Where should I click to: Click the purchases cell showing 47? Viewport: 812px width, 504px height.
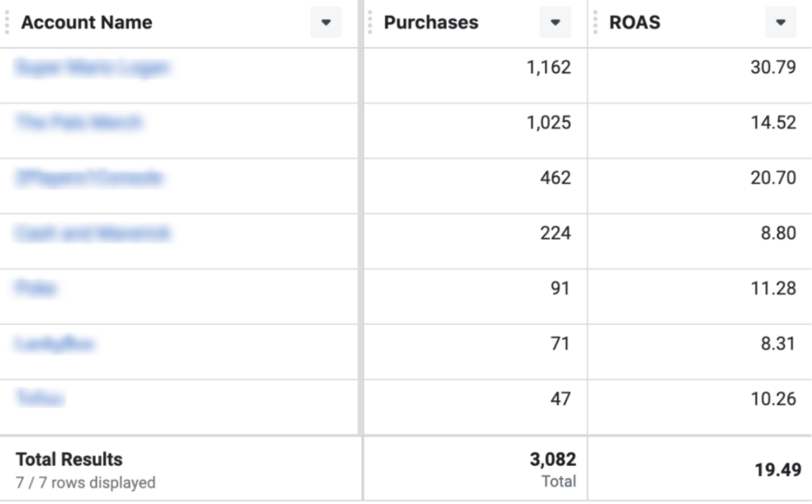560,399
